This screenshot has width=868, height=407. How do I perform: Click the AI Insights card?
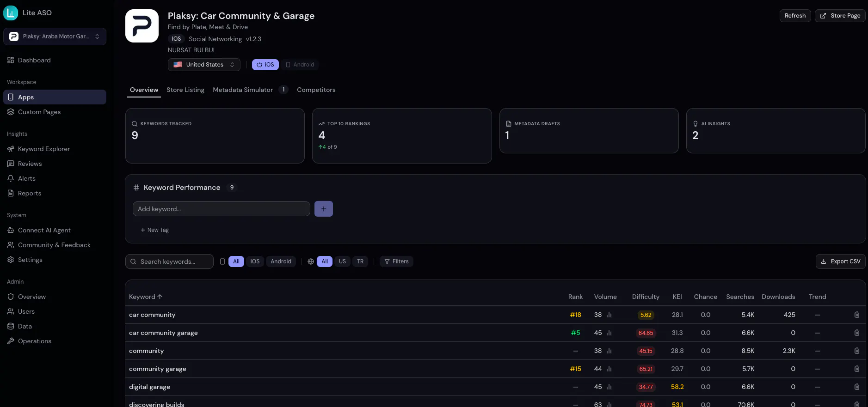point(776,131)
